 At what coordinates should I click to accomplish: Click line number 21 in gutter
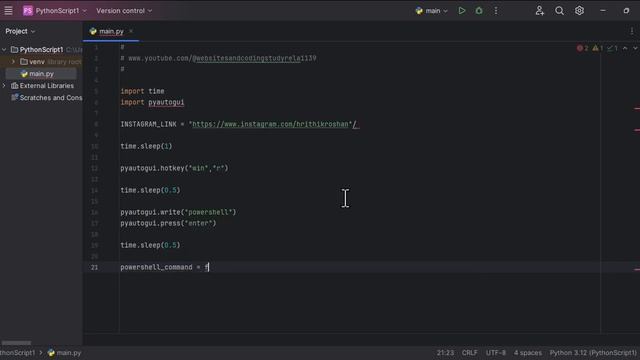(94, 267)
